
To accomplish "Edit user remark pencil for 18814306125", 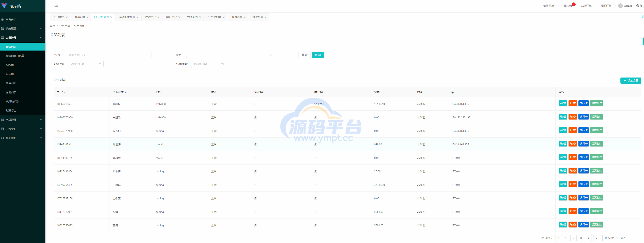I will click(315, 158).
